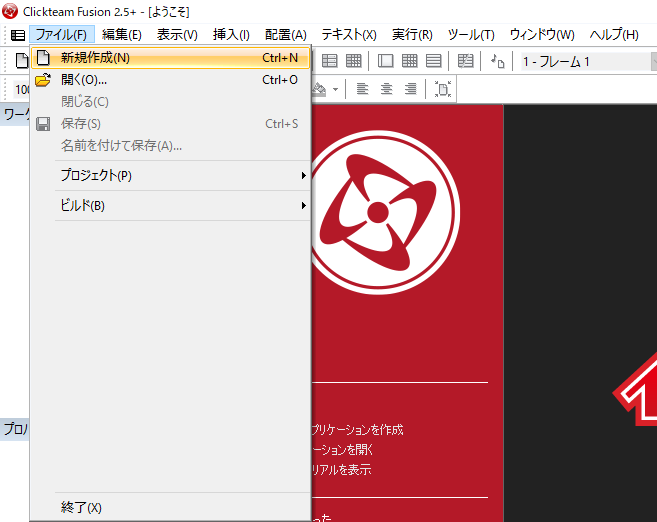657x522 pixels.
Task: Open the テキスト(X) menu
Action: [349, 34]
